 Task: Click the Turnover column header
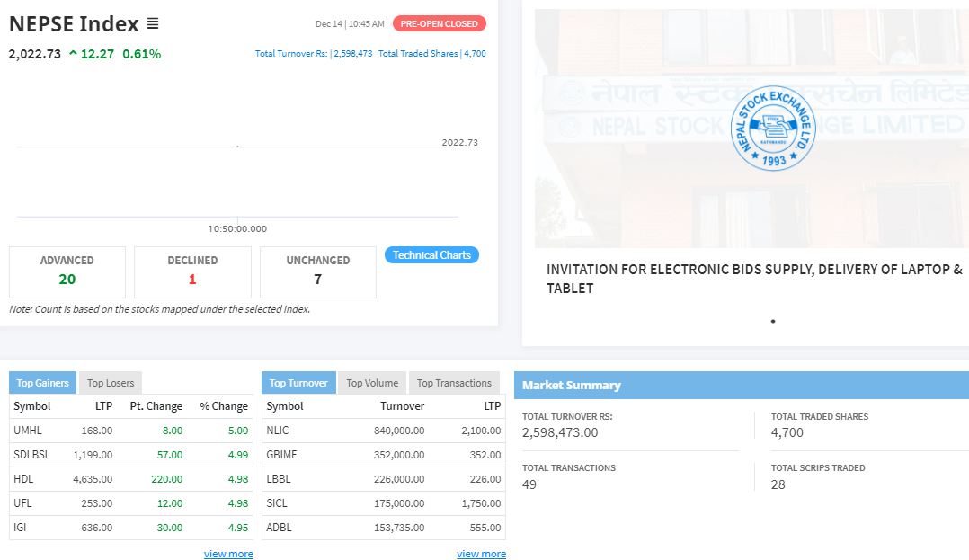(403, 406)
